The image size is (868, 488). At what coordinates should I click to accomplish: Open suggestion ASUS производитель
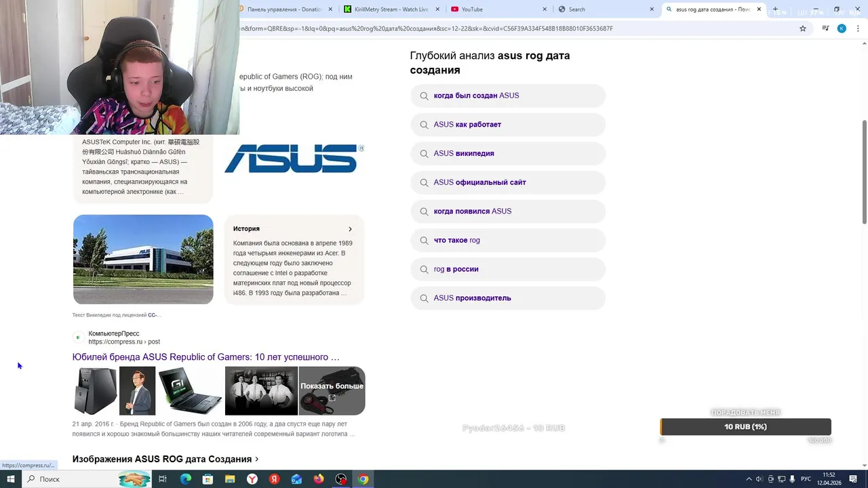(508, 298)
